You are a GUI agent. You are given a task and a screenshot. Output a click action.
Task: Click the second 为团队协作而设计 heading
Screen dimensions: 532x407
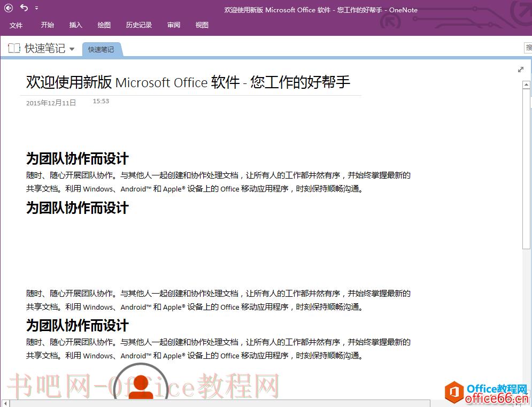78,208
